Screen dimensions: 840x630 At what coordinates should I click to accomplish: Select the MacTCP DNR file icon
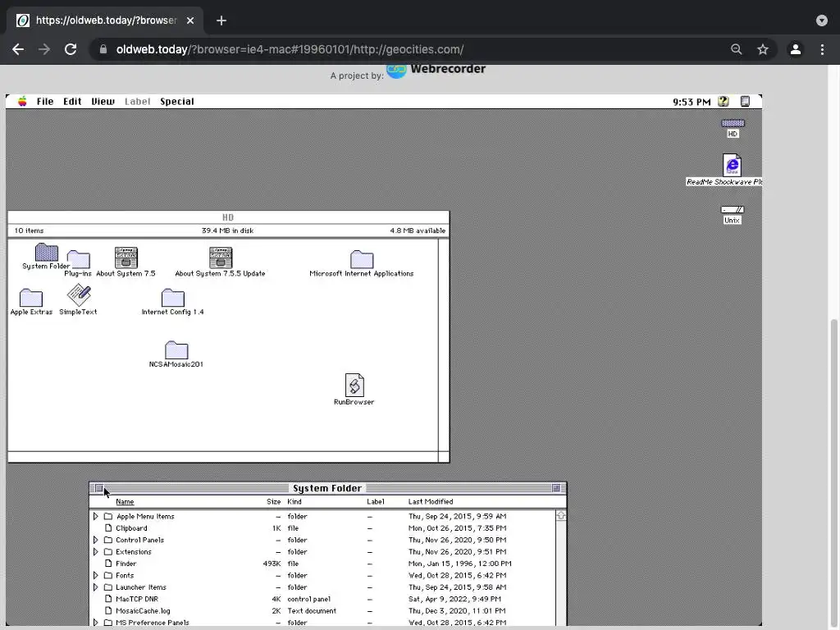[108, 599]
